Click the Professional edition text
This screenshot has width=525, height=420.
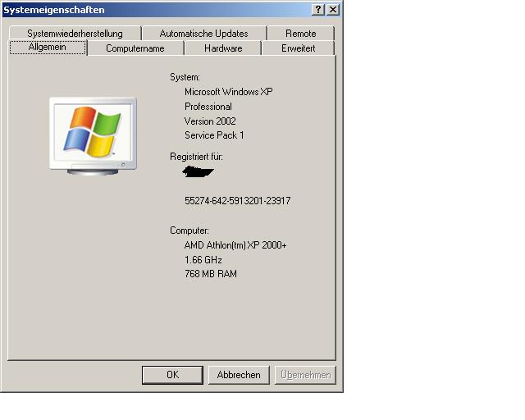coord(208,107)
